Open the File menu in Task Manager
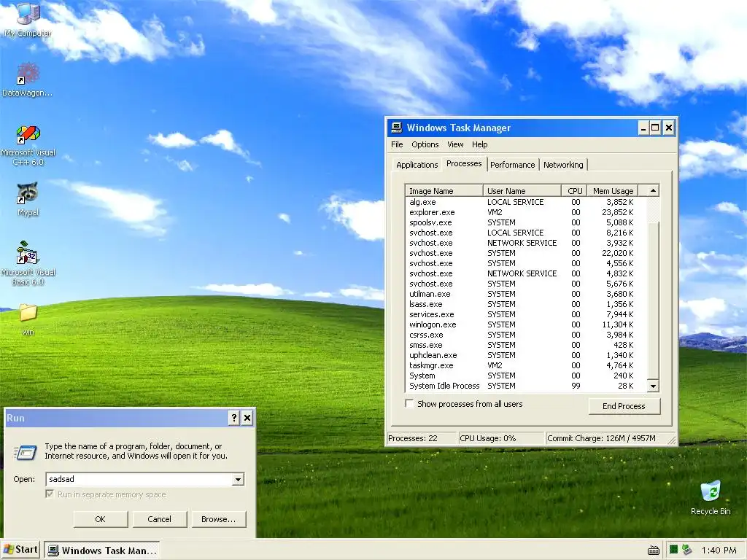 tap(397, 144)
